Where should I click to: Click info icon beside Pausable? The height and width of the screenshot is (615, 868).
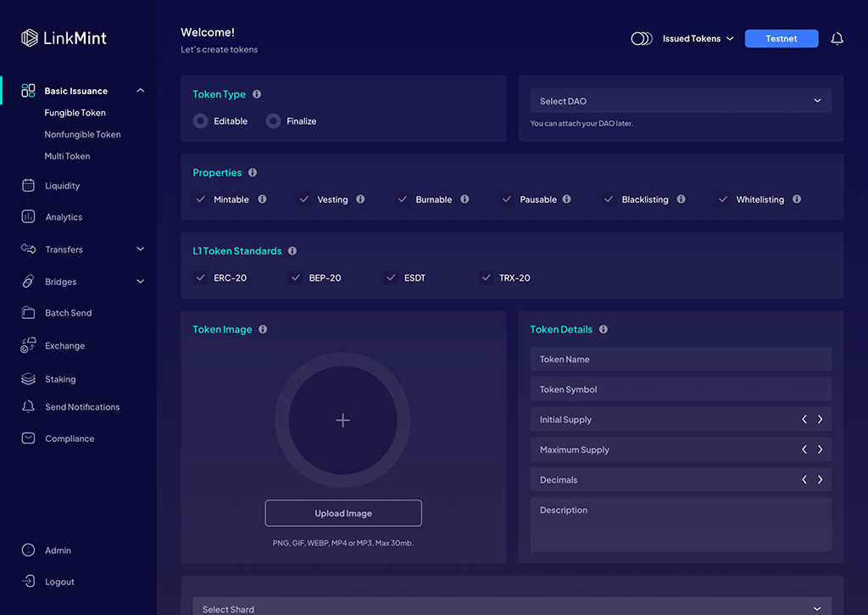(567, 198)
